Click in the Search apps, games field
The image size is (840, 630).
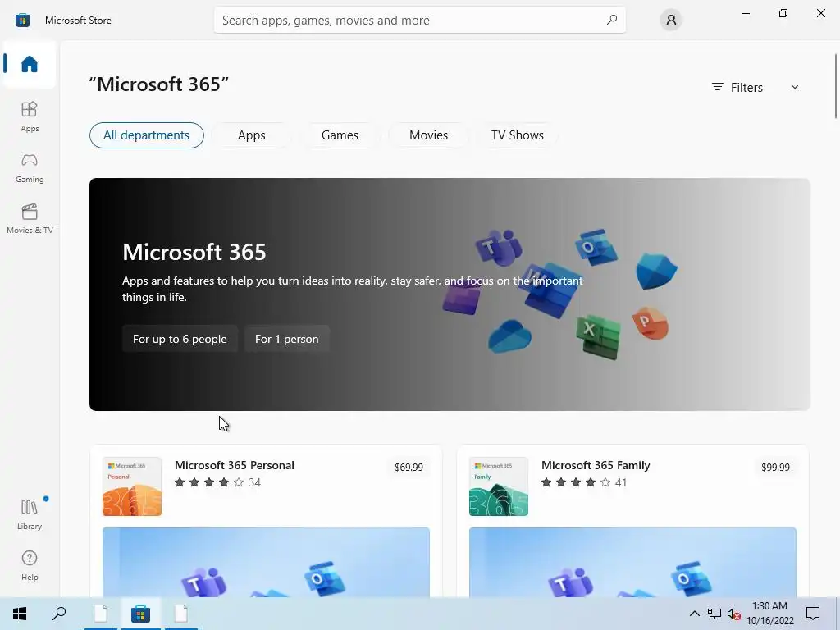[419, 20]
